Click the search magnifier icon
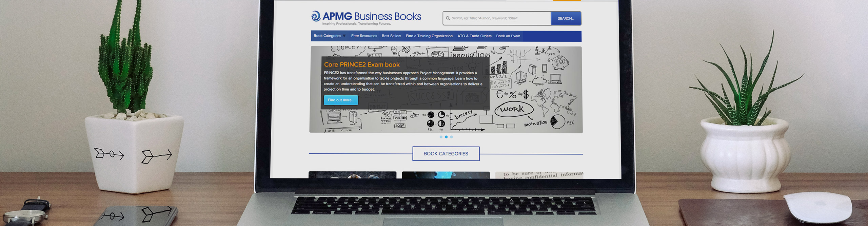This screenshot has width=868, height=226. [448, 18]
